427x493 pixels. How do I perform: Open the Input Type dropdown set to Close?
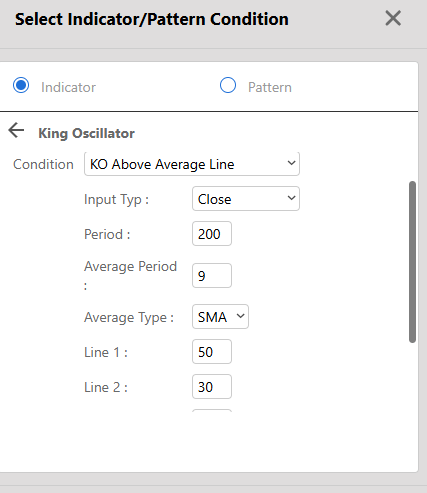pyautogui.click(x=246, y=199)
